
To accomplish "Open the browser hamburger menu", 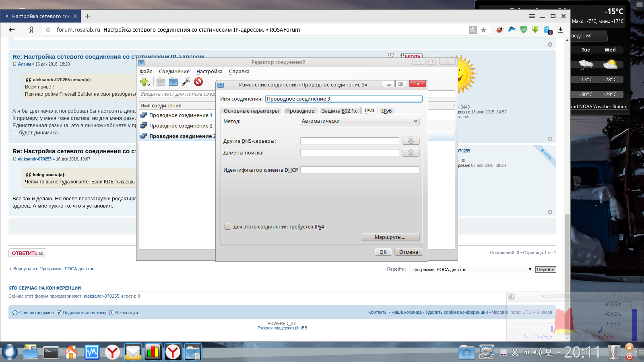I will tap(532, 16).
